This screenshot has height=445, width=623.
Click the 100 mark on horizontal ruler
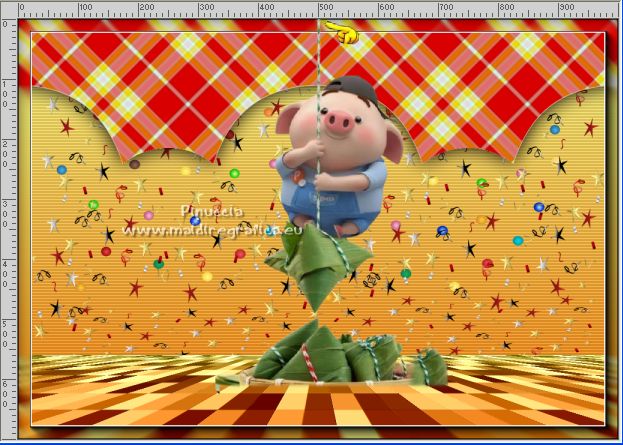pyautogui.click(x=85, y=7)
